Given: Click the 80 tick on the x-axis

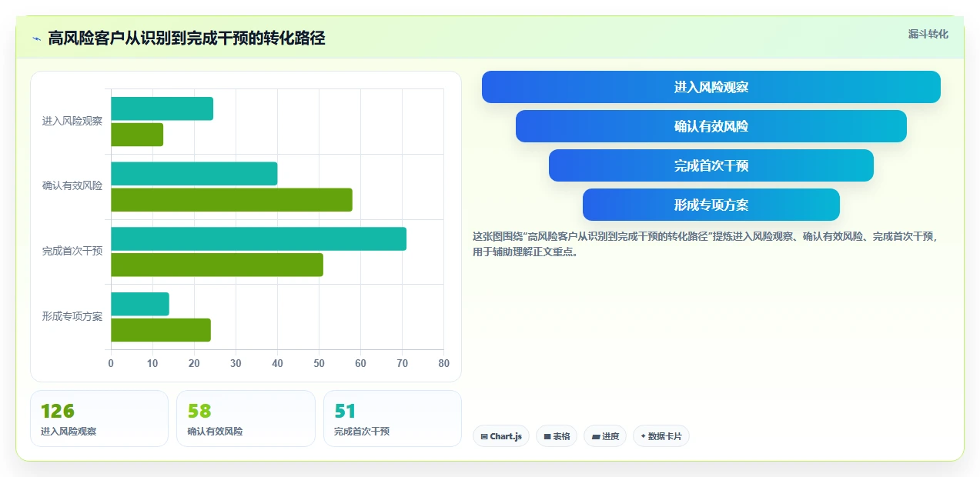Looking at the screenshot, I should click(x=443, y=363).
